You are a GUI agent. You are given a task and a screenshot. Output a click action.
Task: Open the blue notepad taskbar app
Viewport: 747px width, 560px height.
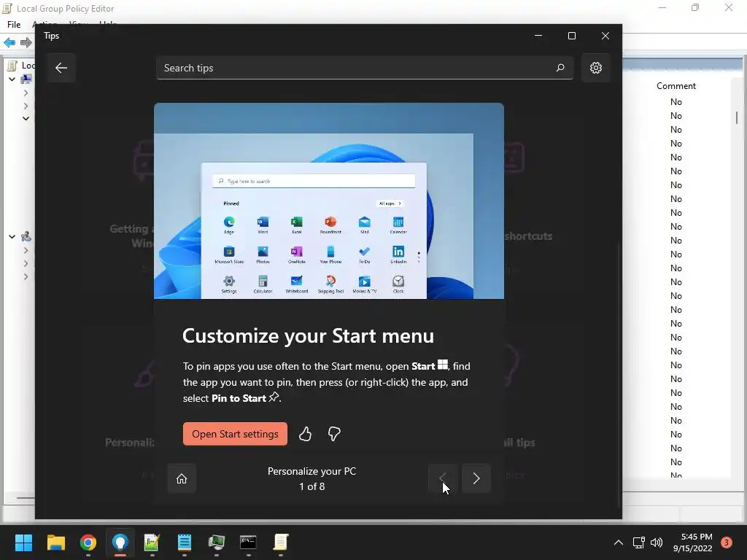tap(185, 542)
